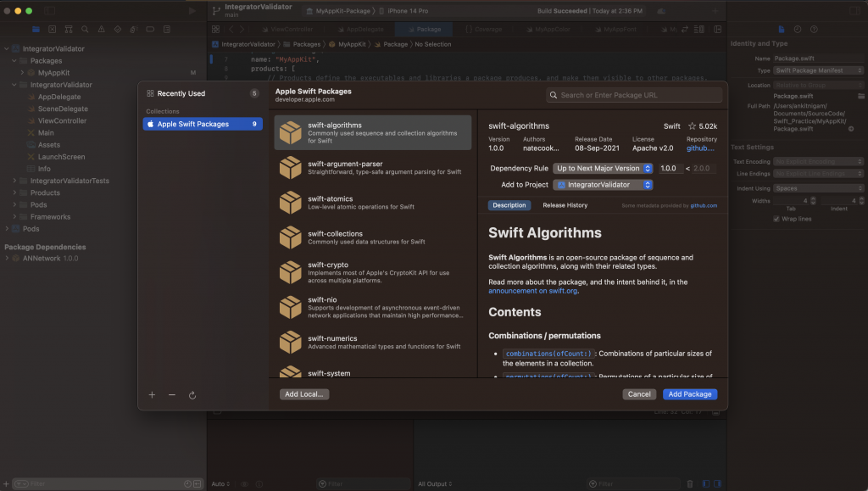Click the Add Package button
Image resolution: width=868 pixels, height=491 pixels.
point(690,394)
